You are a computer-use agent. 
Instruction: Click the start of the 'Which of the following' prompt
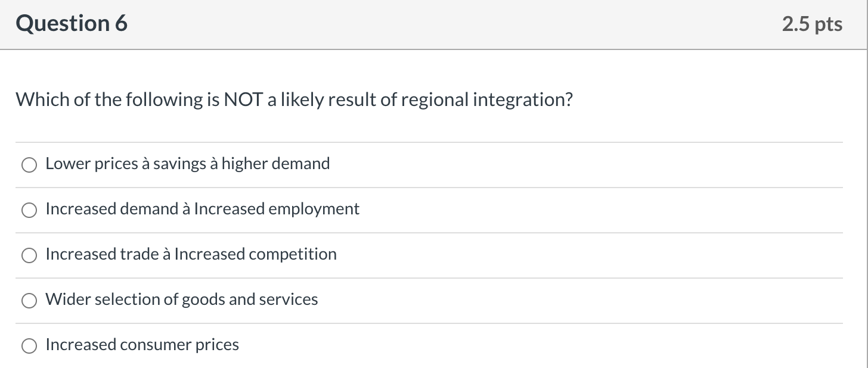(42, 99)
